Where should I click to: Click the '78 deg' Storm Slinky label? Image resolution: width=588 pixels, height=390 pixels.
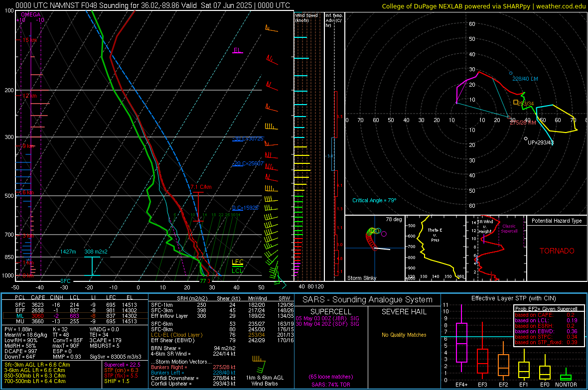(394, 219)
